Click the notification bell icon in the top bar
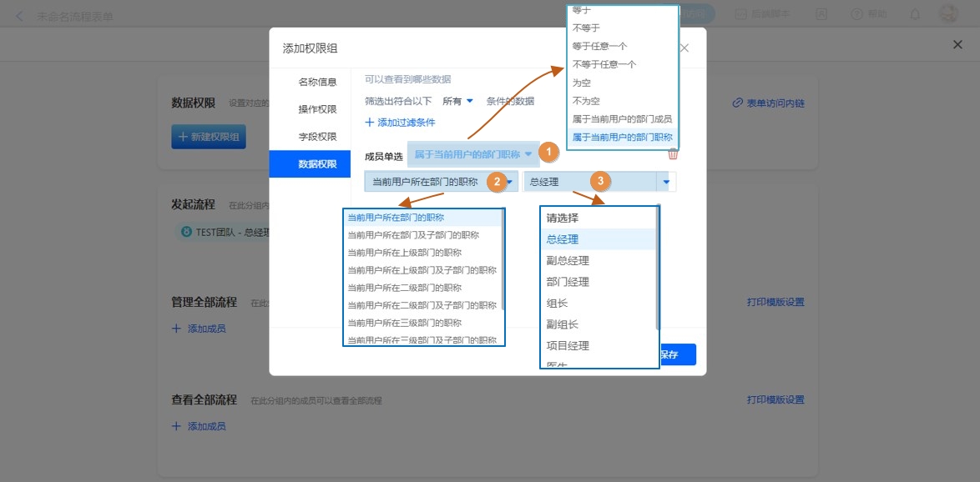This screenshot has width=980, height=482. click(915, 14)
